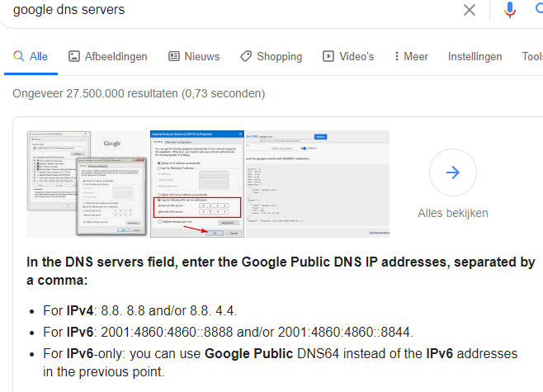Click the IPv6 address line '2001:4860:4860::8888'

[167, 332]
